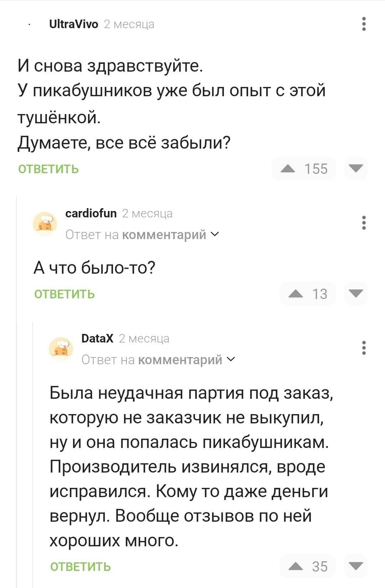
Task: Open cardiofun's user profile
Action: click(91, 213)
